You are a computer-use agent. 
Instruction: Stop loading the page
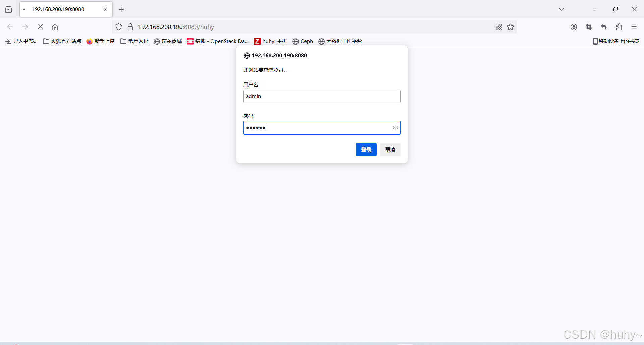40,27
